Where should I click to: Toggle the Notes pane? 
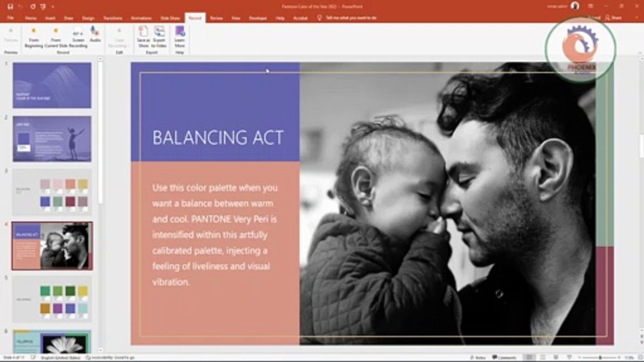(x=478, y=357)
